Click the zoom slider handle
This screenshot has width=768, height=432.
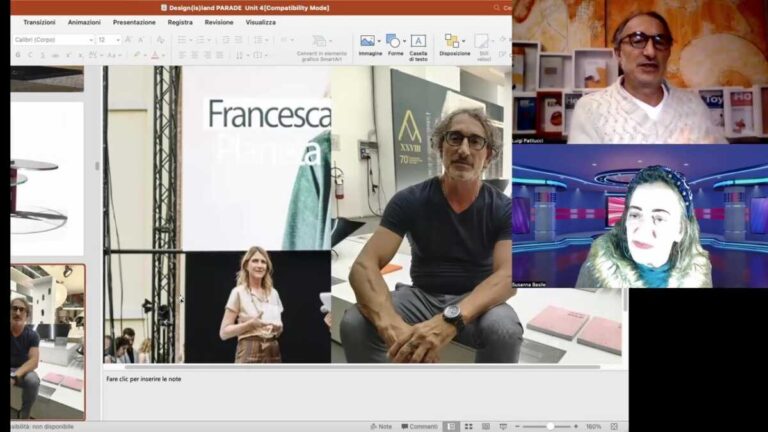click(x=551, y=427)
